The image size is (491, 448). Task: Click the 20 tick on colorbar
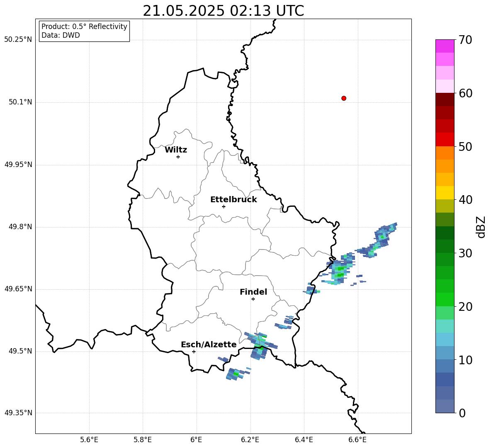(465, 307)
